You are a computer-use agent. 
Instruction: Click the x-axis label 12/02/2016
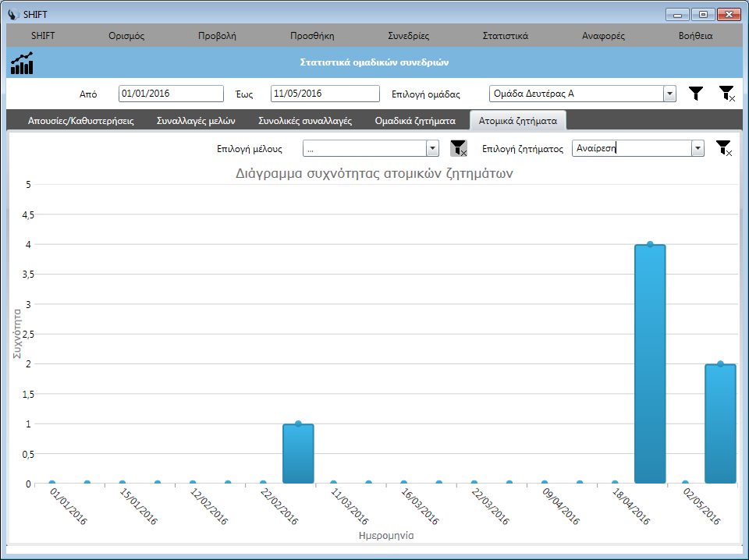209,506
